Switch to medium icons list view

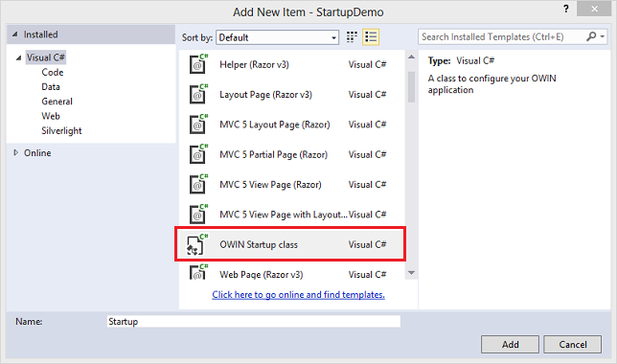pyautogui.click(x=371, y=37)
